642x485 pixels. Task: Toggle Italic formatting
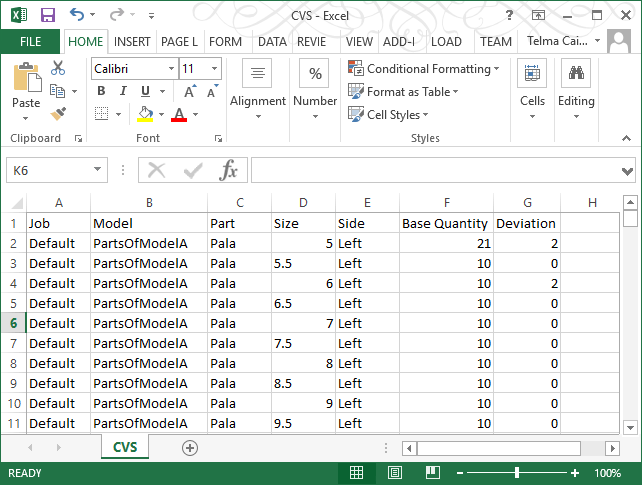click(123, 91)
